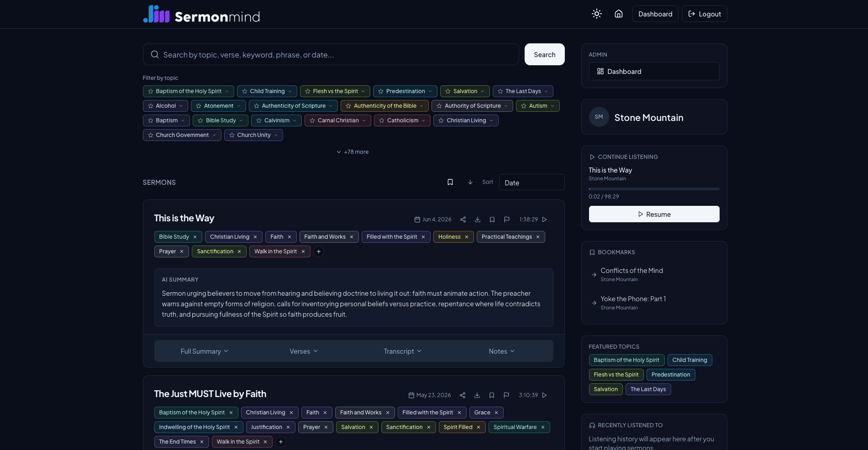Open bookmark Conflicts of the Mind

[x=654, y=274]
